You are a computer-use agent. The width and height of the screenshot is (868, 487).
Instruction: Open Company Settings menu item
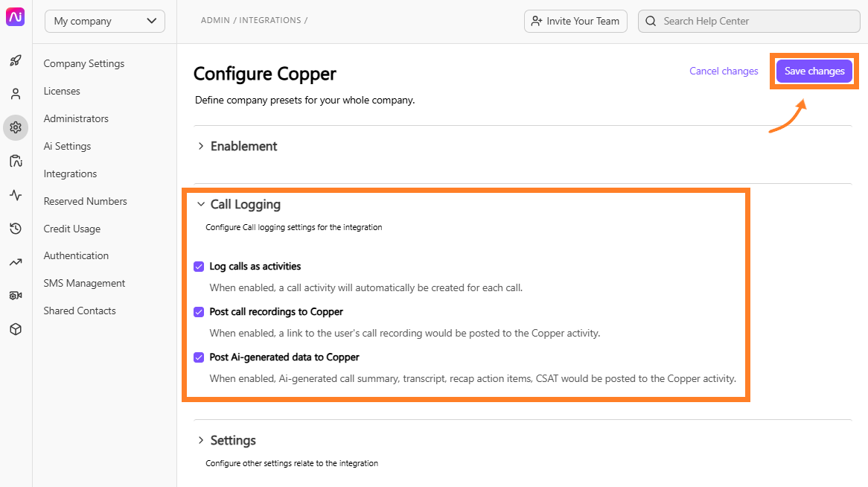coord(84,64)
